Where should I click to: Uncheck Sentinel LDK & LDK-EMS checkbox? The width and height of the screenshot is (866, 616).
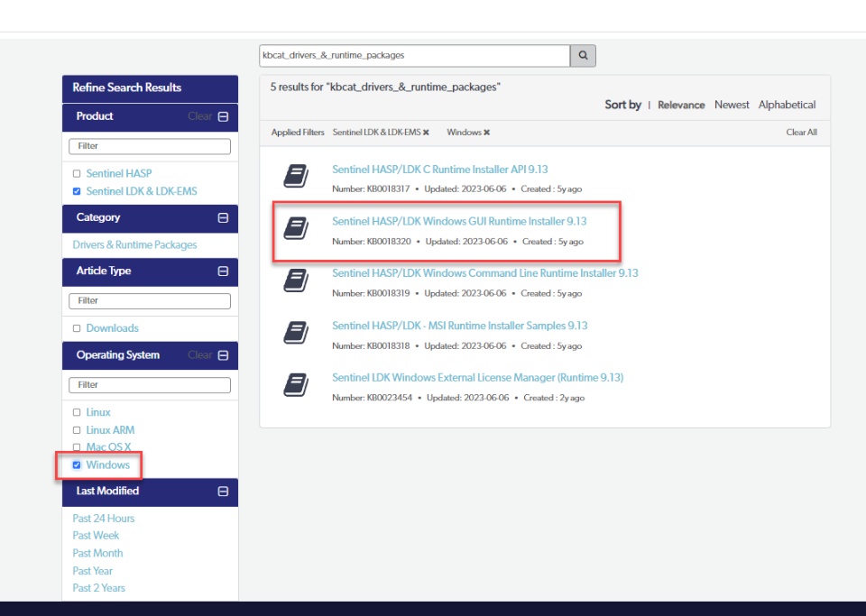click(x=77, y=191)
